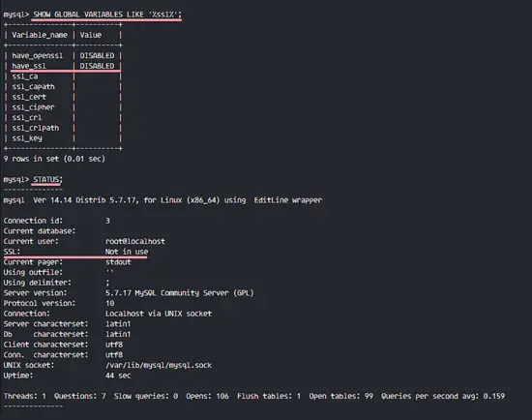Click the Client characterset label

tap(45, 345)
